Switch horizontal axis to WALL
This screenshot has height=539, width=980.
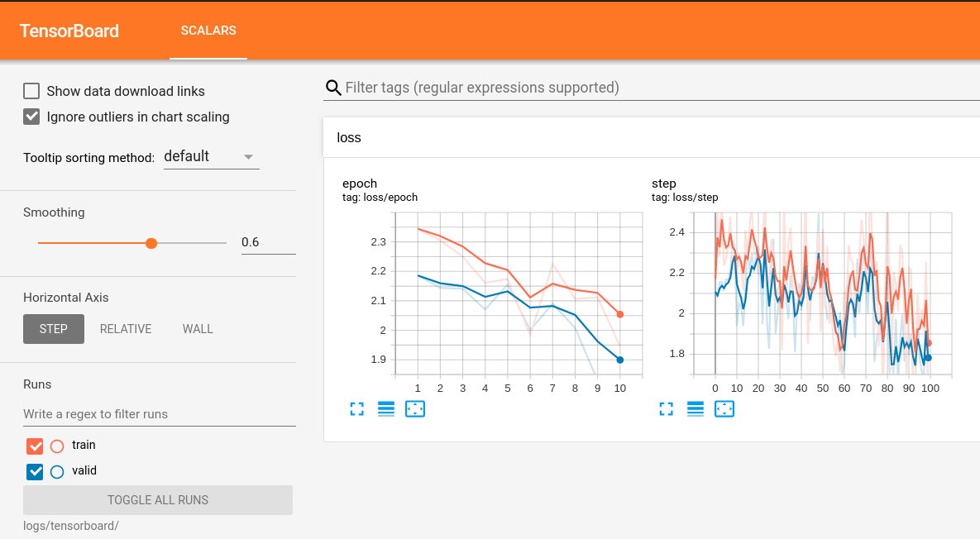tap(198, 329)
